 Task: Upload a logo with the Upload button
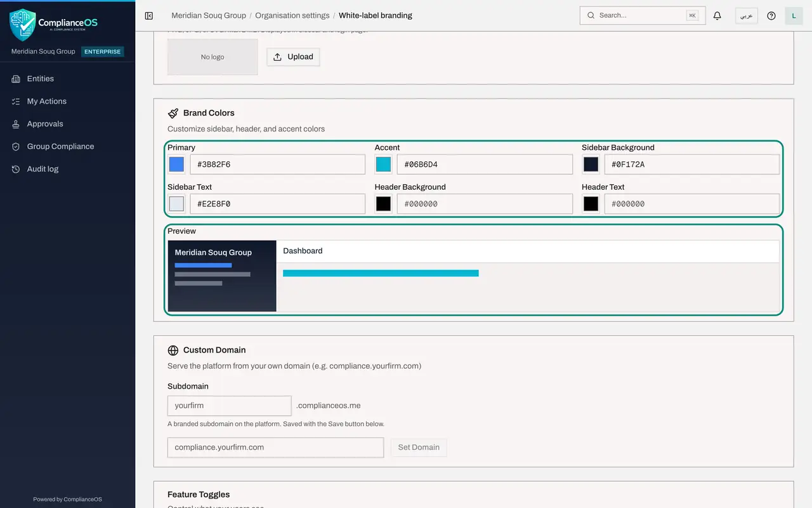(293, 57)
